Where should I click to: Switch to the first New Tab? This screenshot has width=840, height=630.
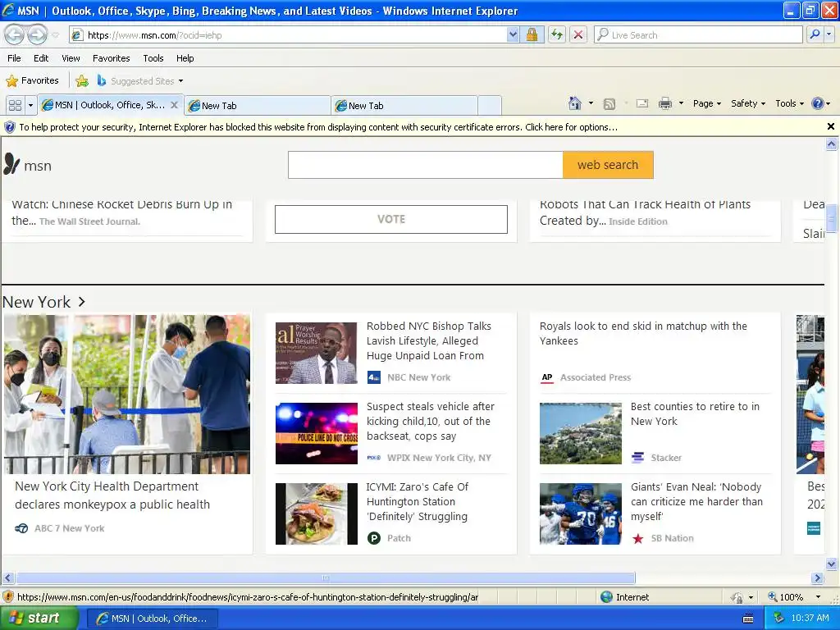(258, 106)
